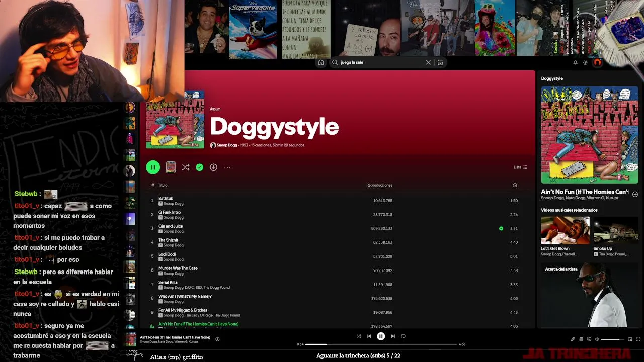644x362 pixels.
Task: Toggle shuffle for the Doggystyle album
Action: coord(186,167)
